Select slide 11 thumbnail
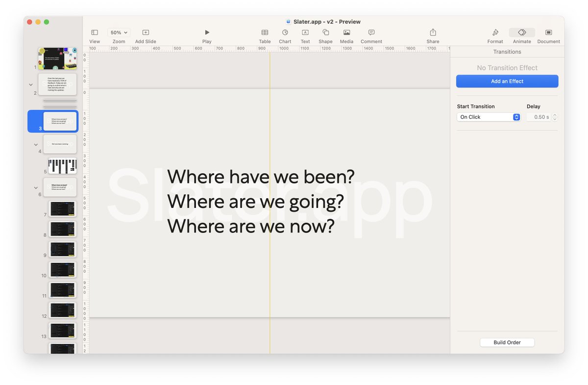Image resolution: width=588 pixels, height=385 pixels. click(x=62, y=290)
